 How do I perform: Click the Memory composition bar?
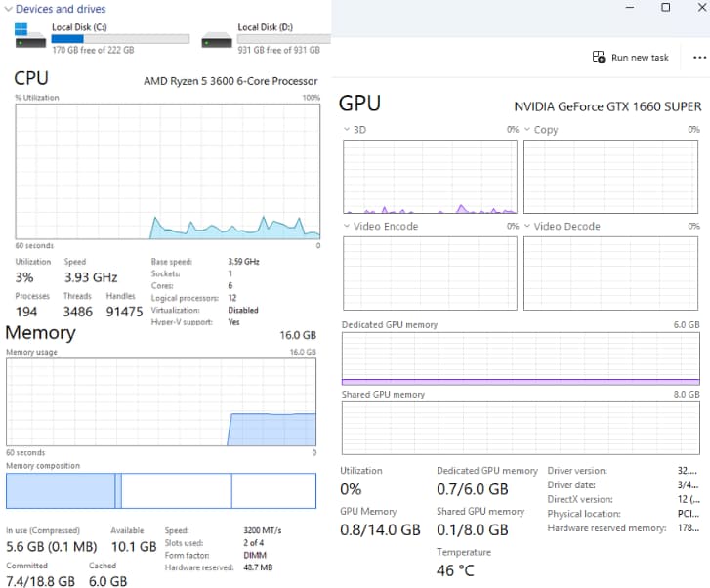click(x=161, y=490)
